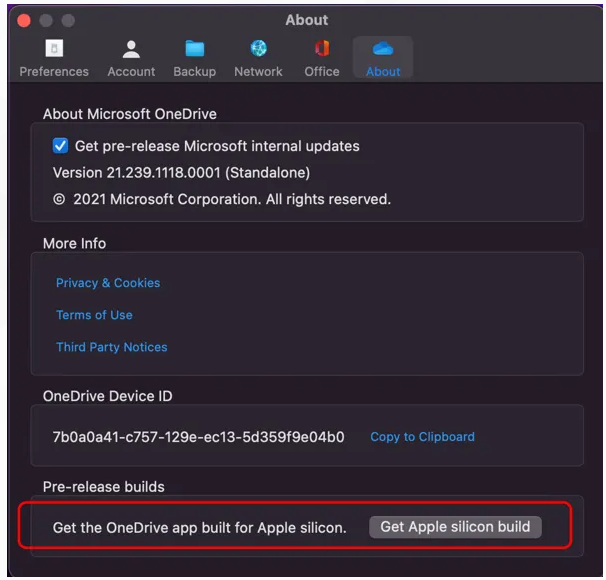Click the About Microsoft OneDrive heading
The height and width of the screenshot is (580, 606).
[x=129, y=114]
